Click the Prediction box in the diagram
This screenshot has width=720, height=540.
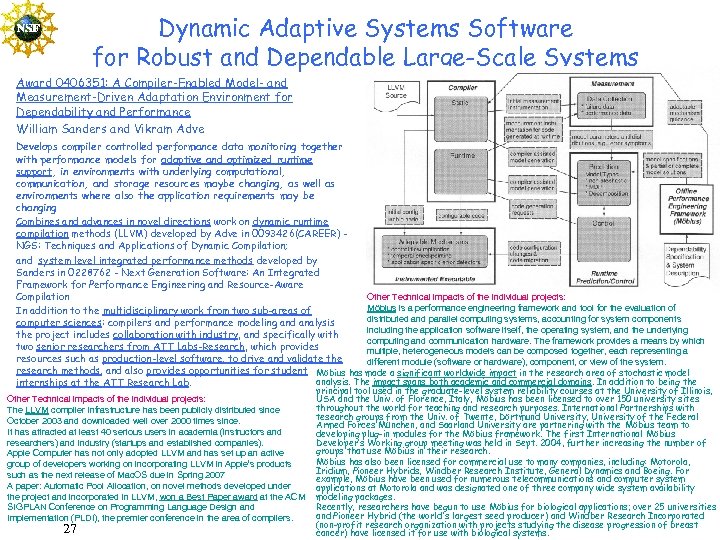[x=603, y=182]
